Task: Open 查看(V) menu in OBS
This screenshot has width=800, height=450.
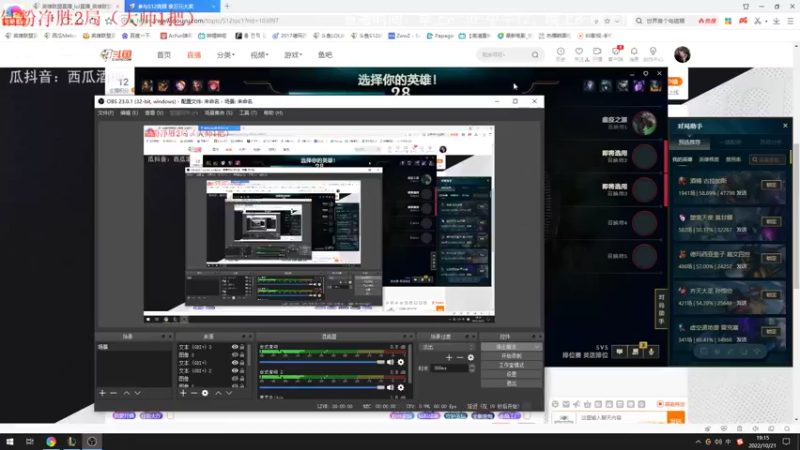Action: 154,113
